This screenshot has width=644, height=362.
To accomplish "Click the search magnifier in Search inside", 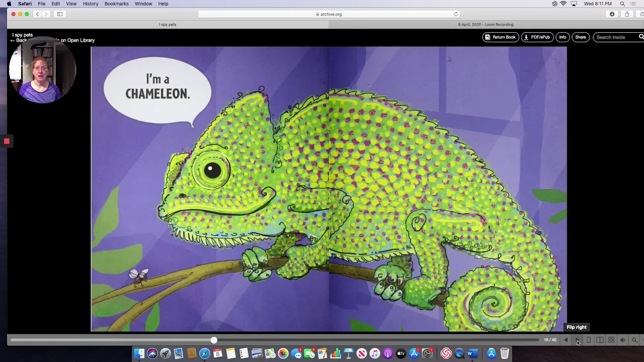I will (x=641, y=37).
